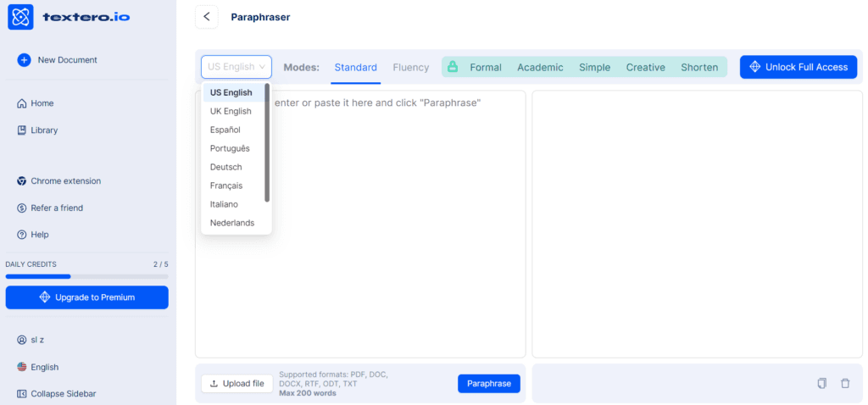Select US English from the language list

tap(234, 92)
